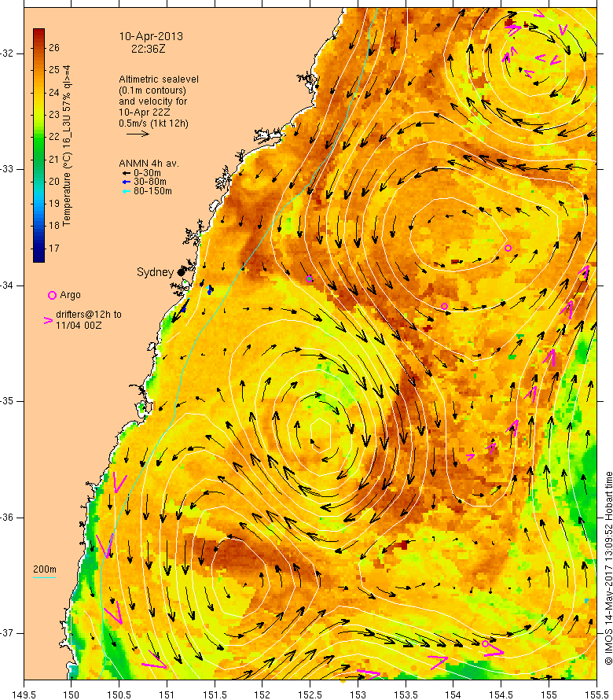Click the Temperature (°C) axis title
The height and width of the screenshot is (700, 613).
(67, 146)
